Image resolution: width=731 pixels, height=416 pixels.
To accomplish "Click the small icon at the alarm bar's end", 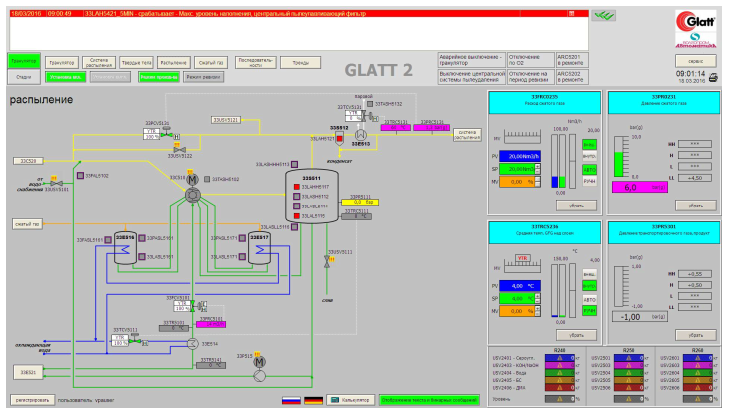I will (571, 14).
